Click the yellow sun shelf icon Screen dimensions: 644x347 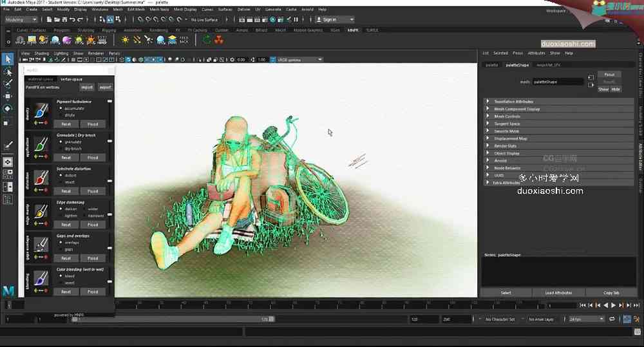(125, 40)
